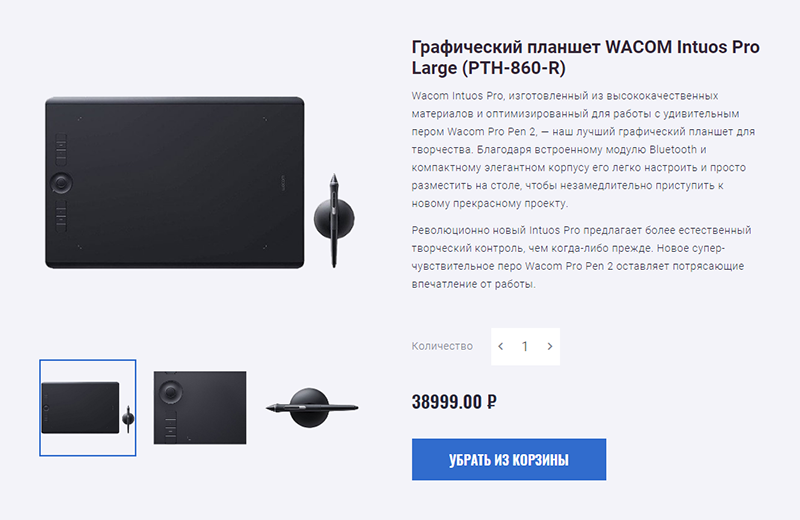Click the pen tip in the third thumbnail

pyautogui.click(x=269, y=408)
